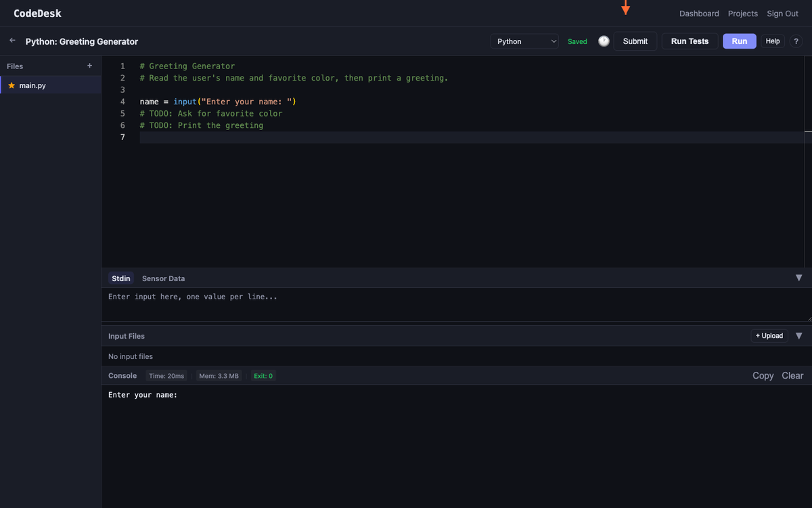This screenshot has height=508, width=812.
Task: Click Run Tests
Action: tap(690, 41)
